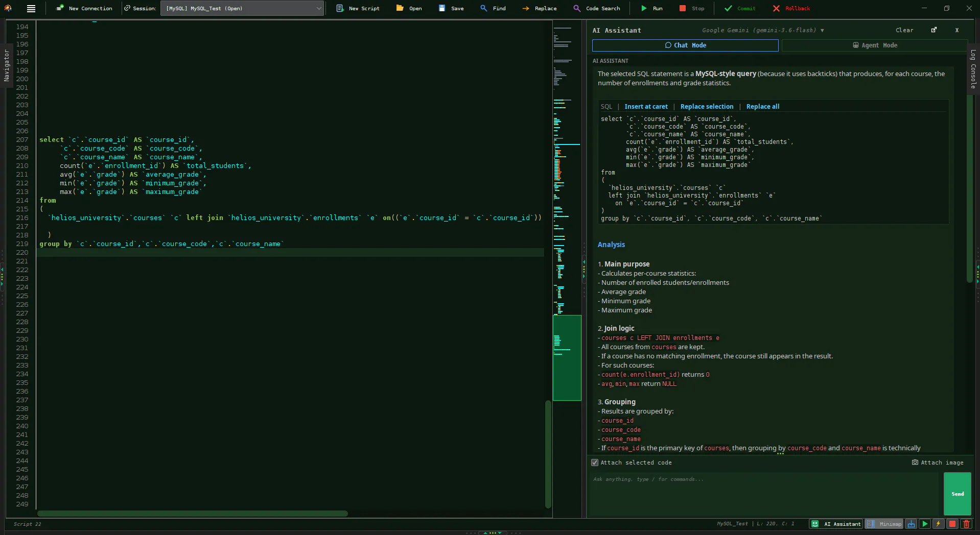Clear the AI Assistant conversation
Screen dimensions: 980x535
tap(904, 30)
